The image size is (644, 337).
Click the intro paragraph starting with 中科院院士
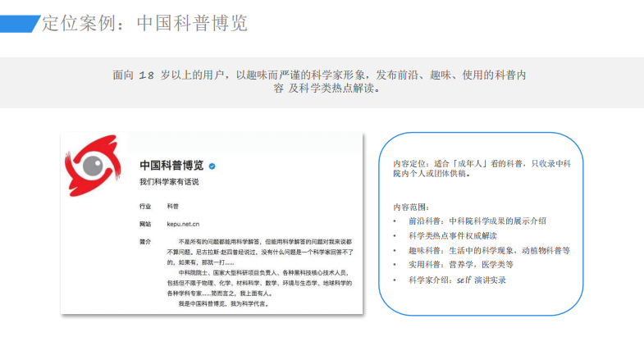coord(259,283)
